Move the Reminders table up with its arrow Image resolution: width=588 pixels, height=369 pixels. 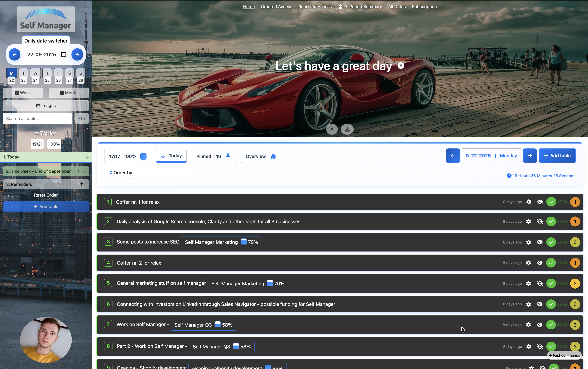pyautogui.click(x=81, y=184)
